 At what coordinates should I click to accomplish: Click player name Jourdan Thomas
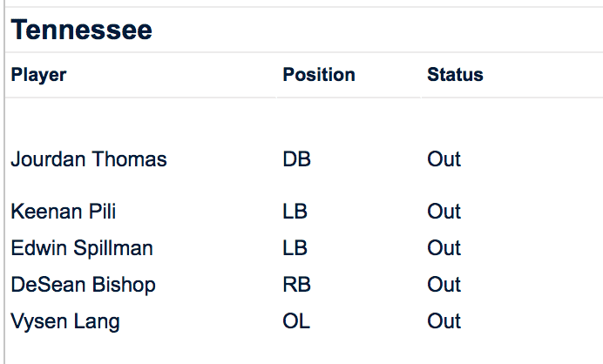tap(89, 159)
